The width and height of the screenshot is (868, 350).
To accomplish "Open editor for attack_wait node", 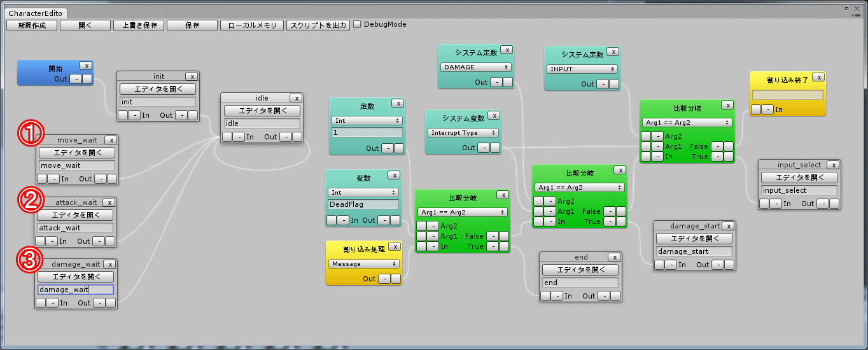I will (75, 215).
